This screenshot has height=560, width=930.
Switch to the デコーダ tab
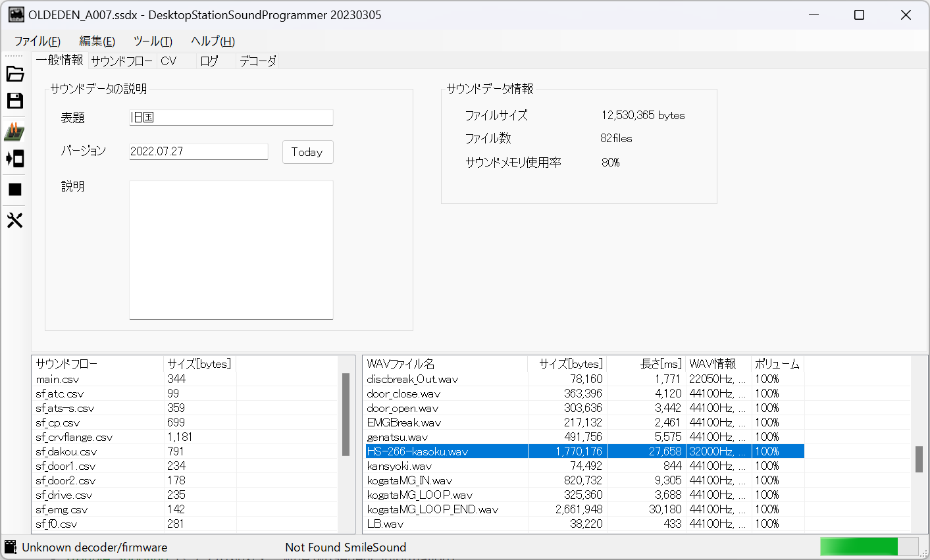(x=257, y=61)
